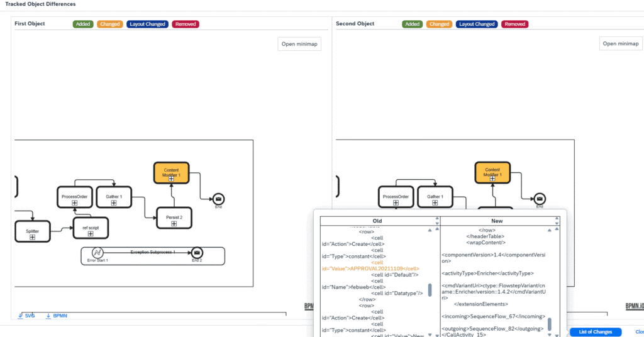Click scrollbar thumb in New column
This screenshot has width=644, height=337.
click(x=550, y=324)
